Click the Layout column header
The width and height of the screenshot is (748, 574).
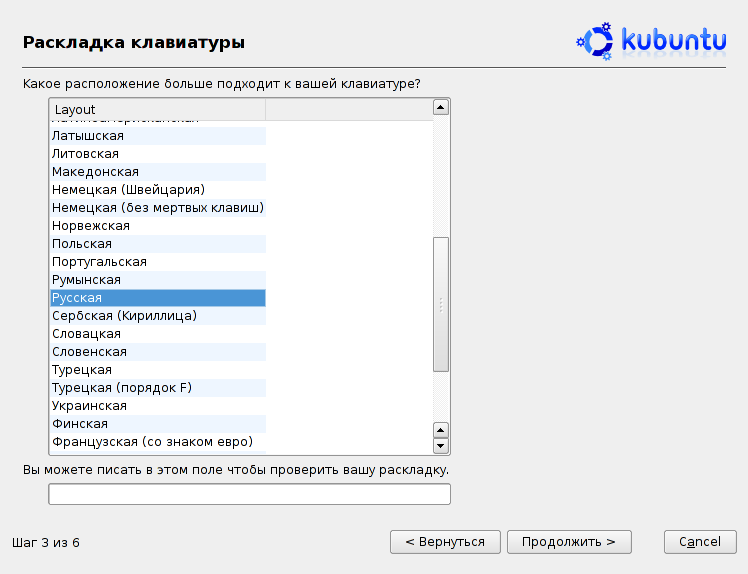point(157,110)
